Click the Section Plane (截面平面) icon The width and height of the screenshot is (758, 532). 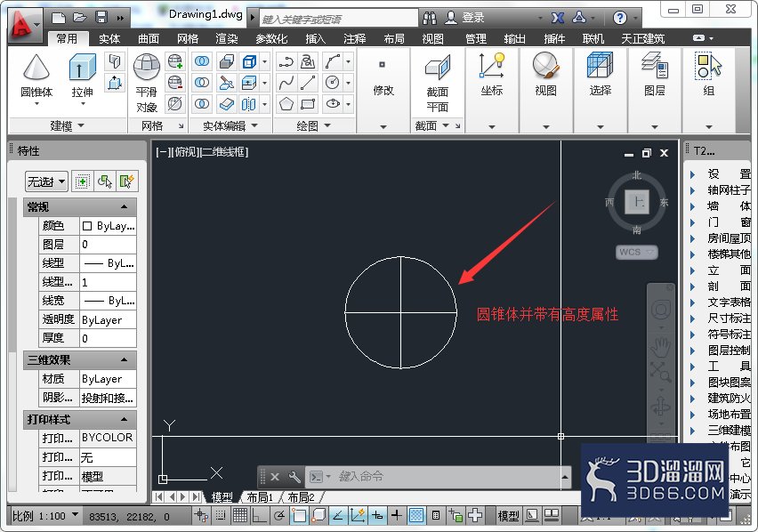coord(438,68)
